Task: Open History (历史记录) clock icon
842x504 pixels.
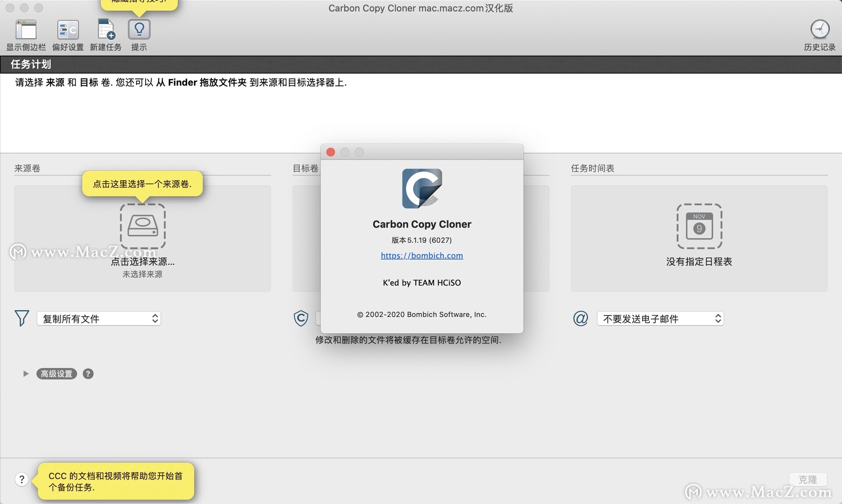Action: [x=820, y=30]
